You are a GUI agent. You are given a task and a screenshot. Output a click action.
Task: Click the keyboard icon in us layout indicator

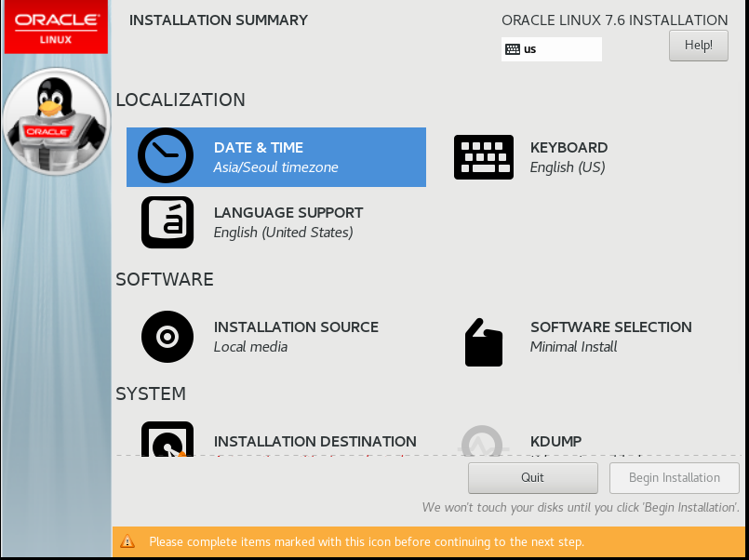[513, 49]
